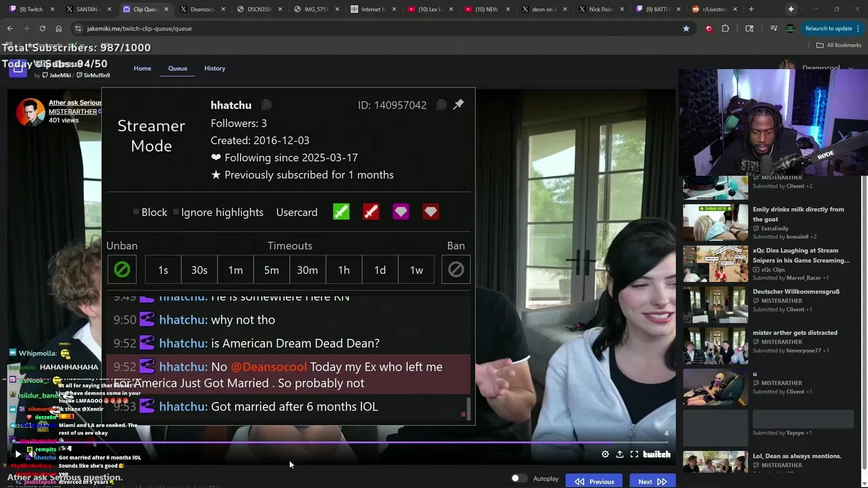
Task: Select mister arther gets distracted clip title
Action: [795, 333]
